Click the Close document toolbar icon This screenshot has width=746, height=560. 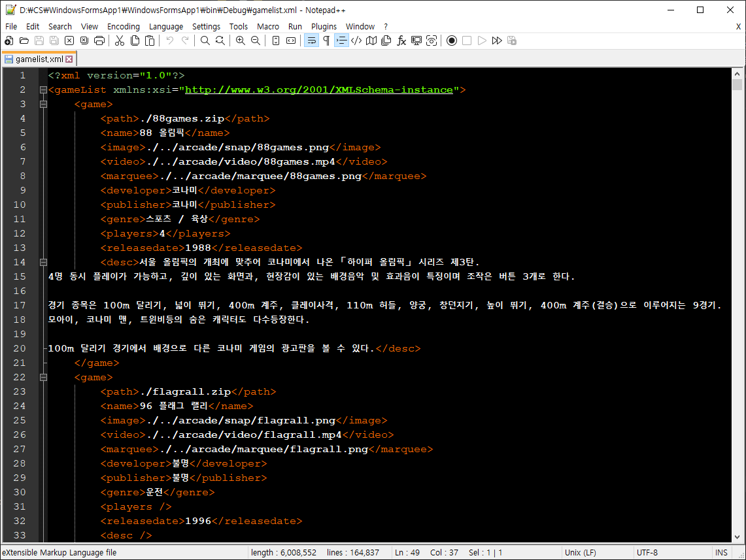[69, 41]
